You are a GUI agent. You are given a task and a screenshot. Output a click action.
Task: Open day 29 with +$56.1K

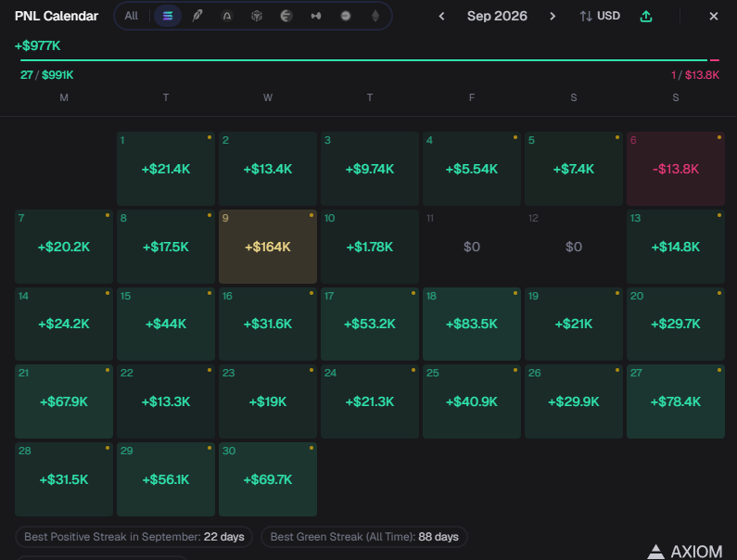click(x=166, y=479)
